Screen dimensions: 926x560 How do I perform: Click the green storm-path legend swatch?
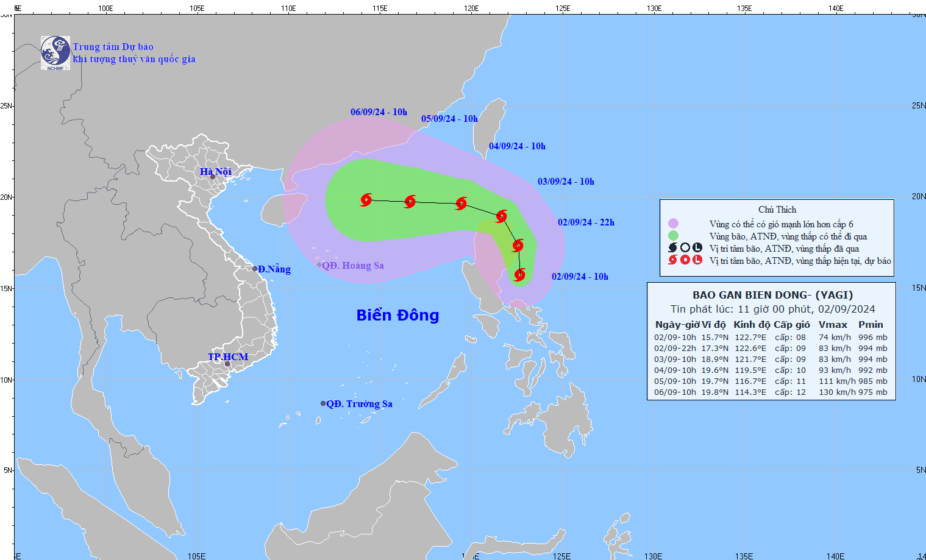673,236
